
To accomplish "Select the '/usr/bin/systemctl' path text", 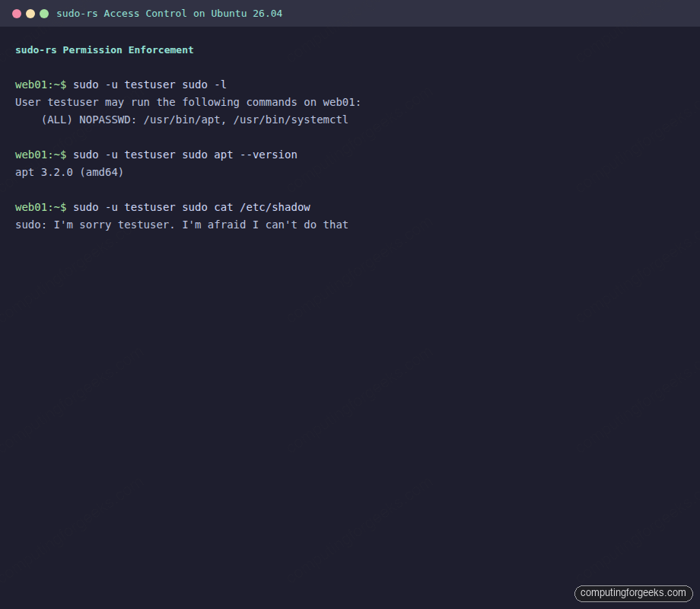I will point(293,120).
